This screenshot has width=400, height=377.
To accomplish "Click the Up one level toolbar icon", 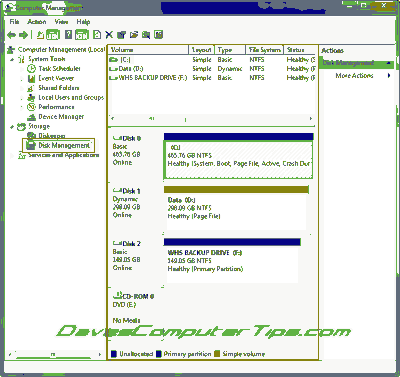I will click(40, 35).
